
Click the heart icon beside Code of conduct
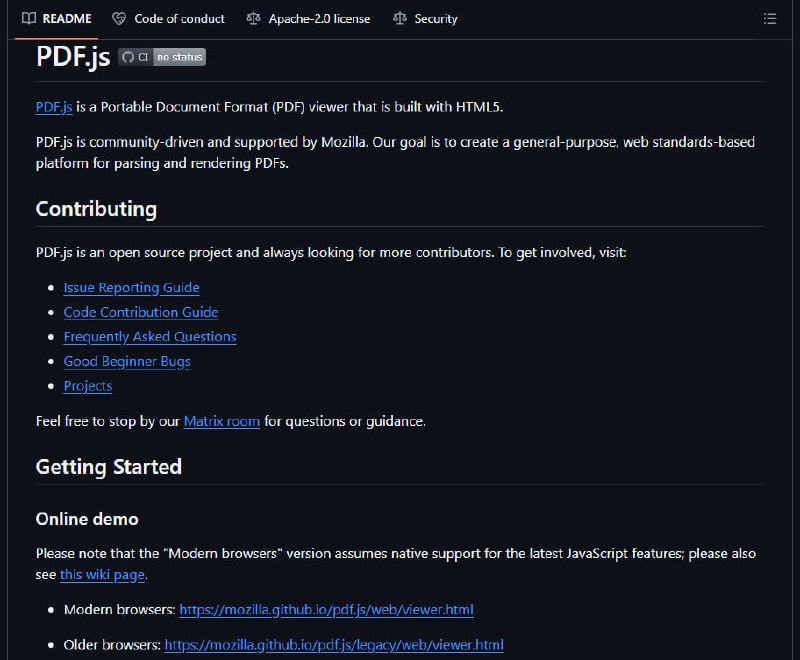119,19
